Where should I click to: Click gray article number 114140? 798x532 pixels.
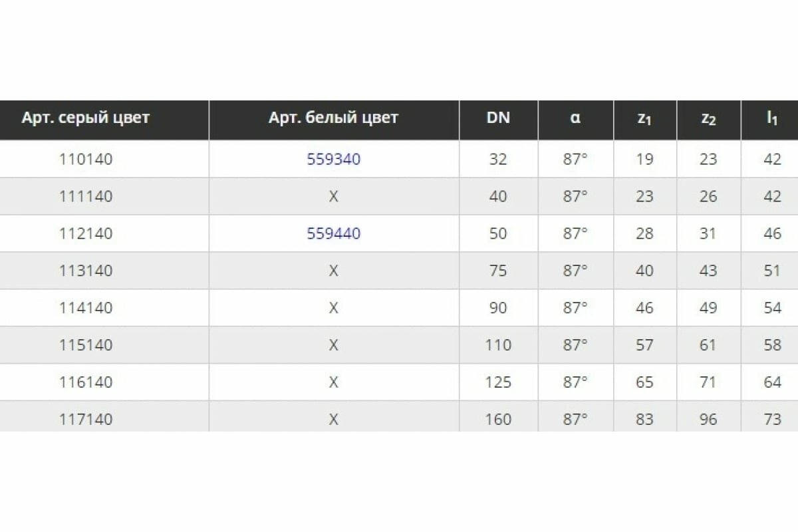point(86,309)
